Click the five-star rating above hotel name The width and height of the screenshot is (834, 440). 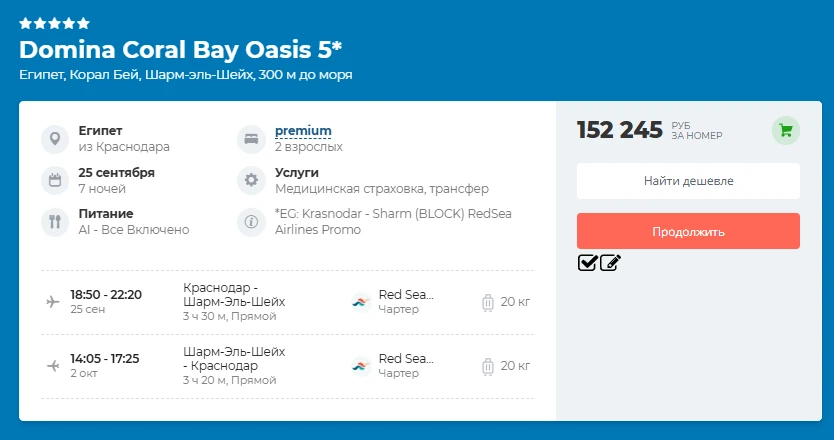[54, 23]
